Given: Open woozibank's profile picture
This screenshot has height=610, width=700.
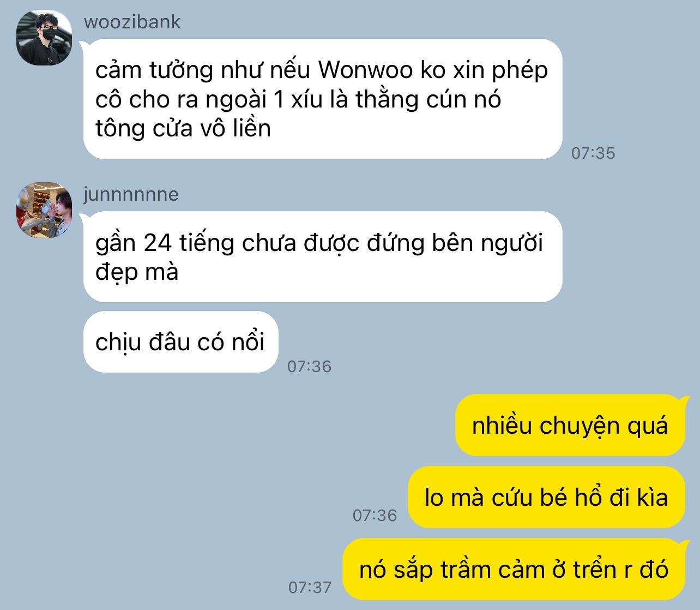Looking at the screenshot, I should click(x=44, y=38).
